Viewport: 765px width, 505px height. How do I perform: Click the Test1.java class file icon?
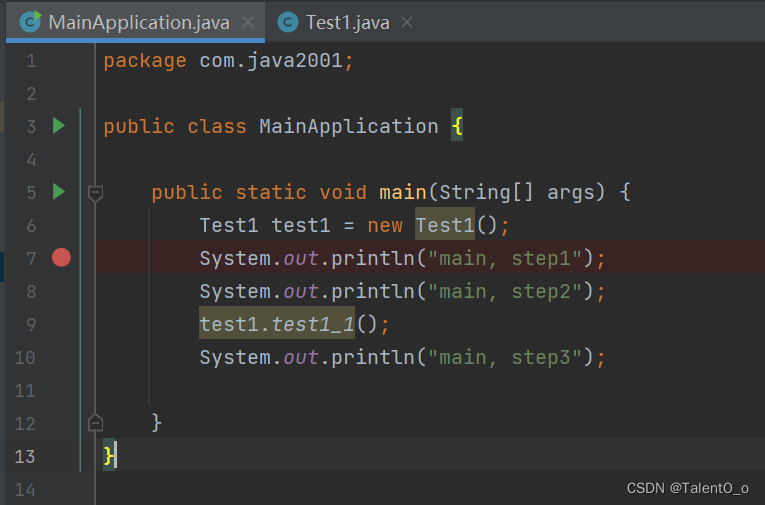click(x=288, y=22)
